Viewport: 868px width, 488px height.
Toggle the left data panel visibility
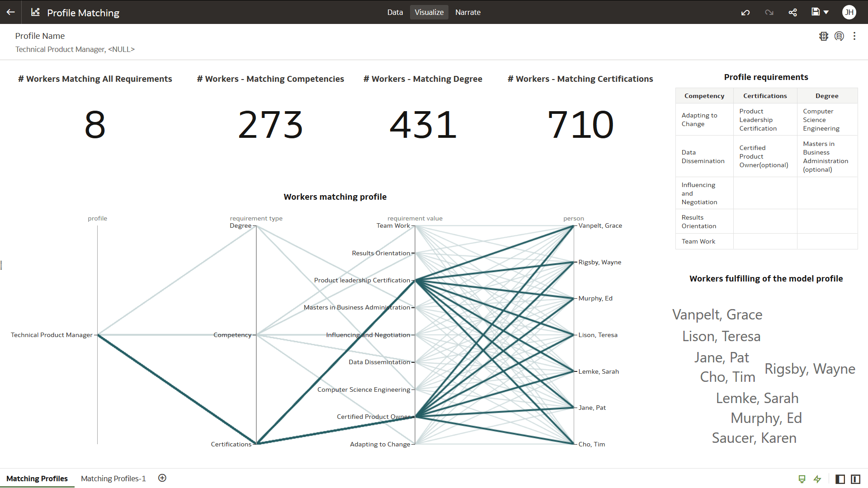coord(840,479)
